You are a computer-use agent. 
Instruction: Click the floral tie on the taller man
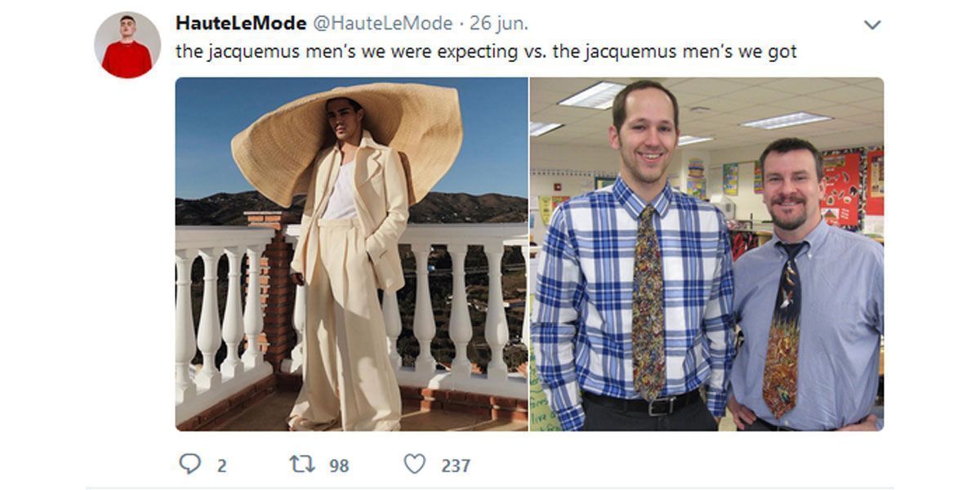[648, 302]
